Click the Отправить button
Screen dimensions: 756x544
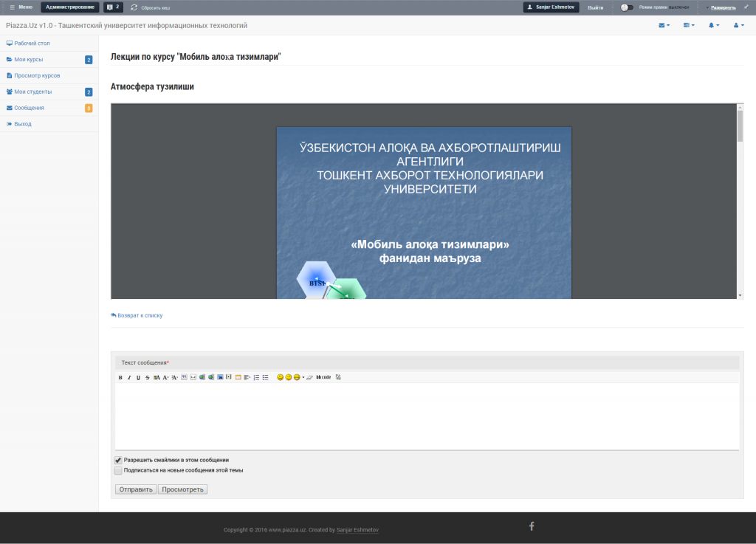click(136, 489)
